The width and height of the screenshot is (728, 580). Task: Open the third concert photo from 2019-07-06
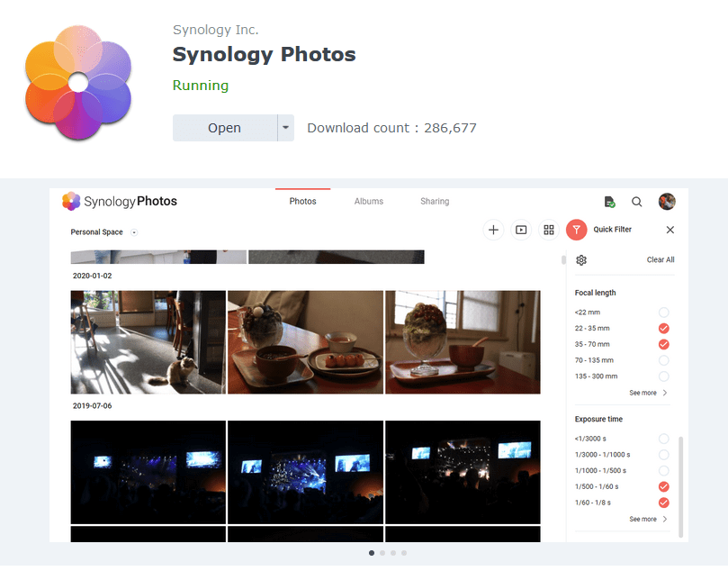[463, 473]
